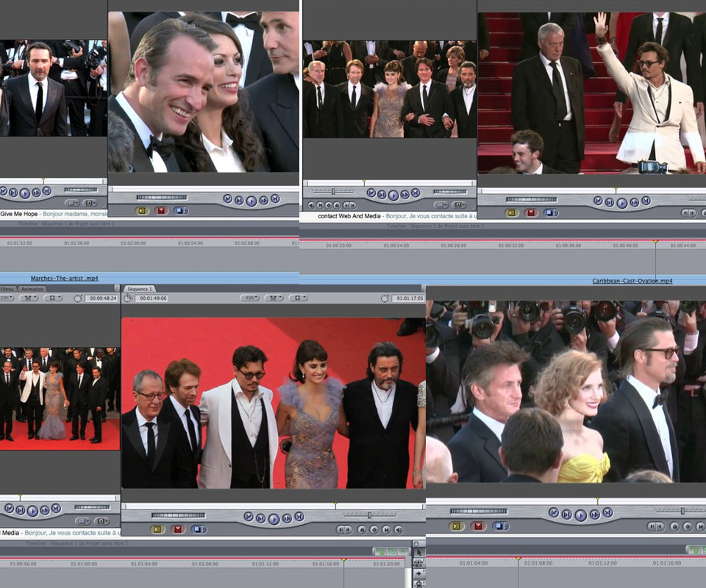Screen dimensions: 706x588
Task: Click yellow Insert button under waving man canvas
Action: (512, 213)
